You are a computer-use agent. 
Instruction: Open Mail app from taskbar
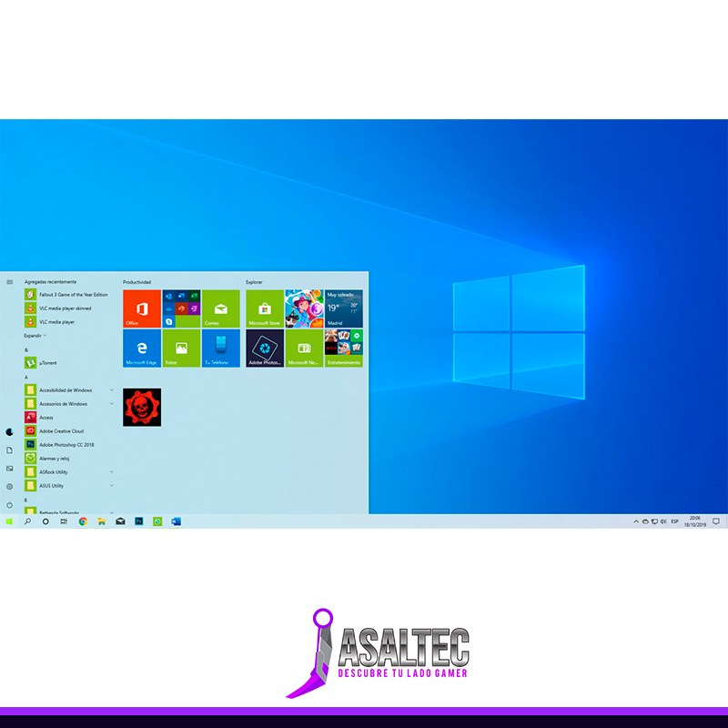(x=120, y=521)
